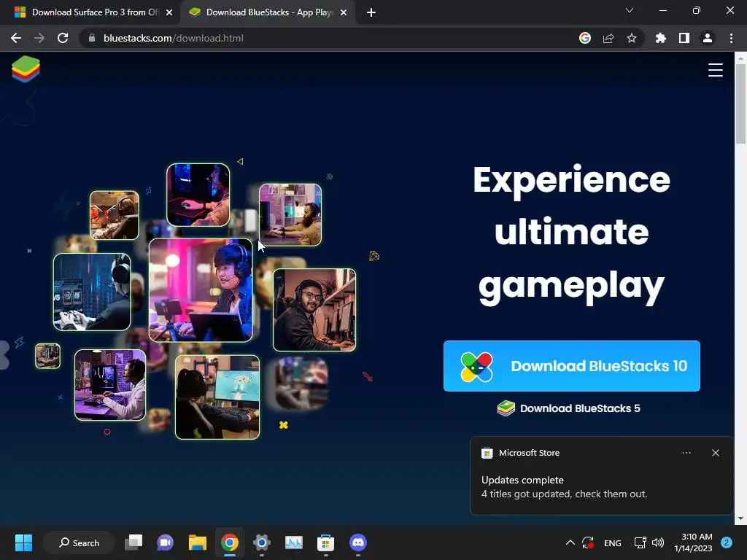Open the Chrome profile menu
This screenshot has width=747, height=560.
pos(708,38)
